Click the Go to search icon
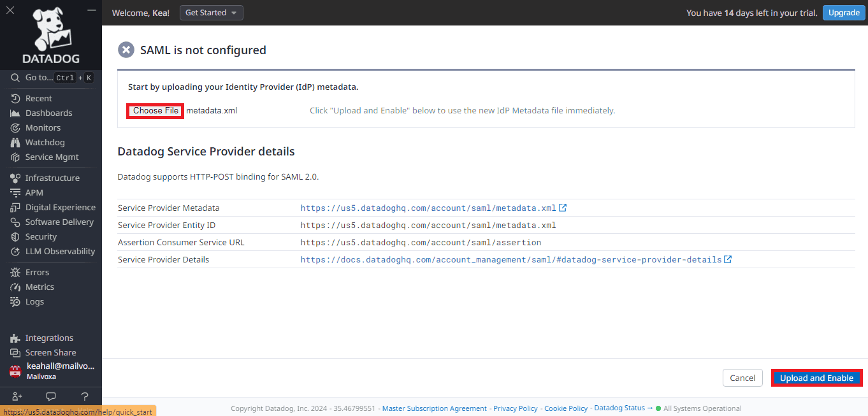The width and height of the screenshot is (868, 416). click(15, 78)
